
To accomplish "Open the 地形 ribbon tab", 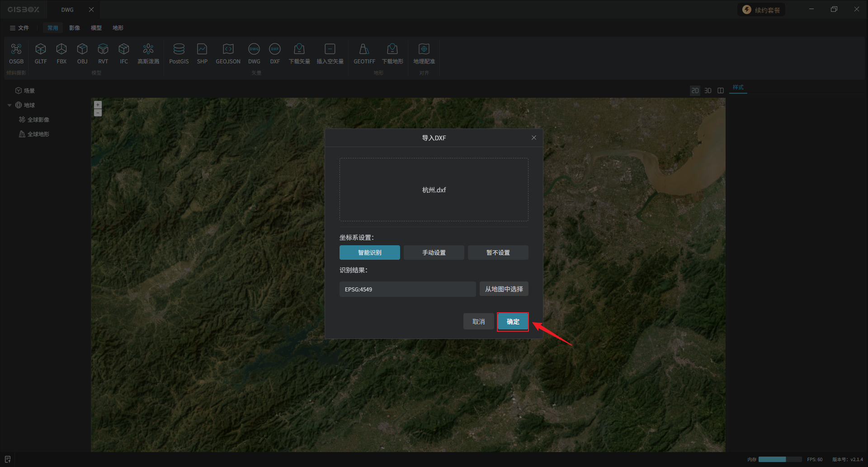I will tap(118, 28).
